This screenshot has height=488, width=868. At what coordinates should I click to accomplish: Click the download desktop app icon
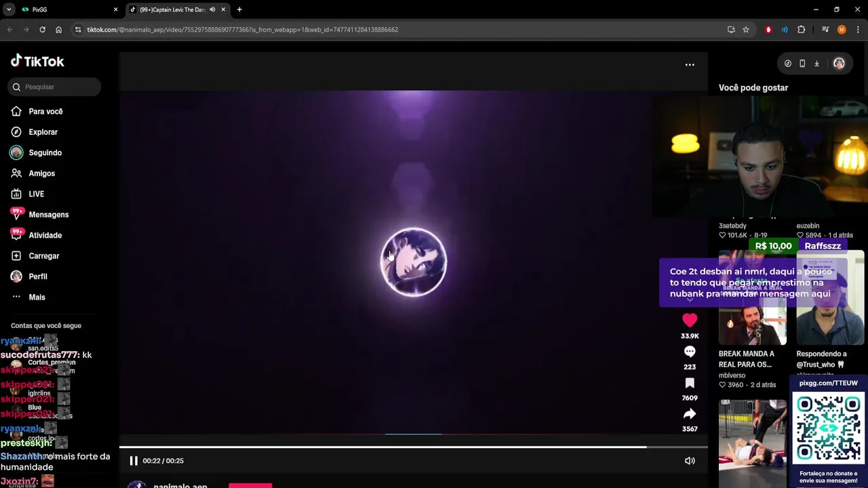[x=817, y=64]
